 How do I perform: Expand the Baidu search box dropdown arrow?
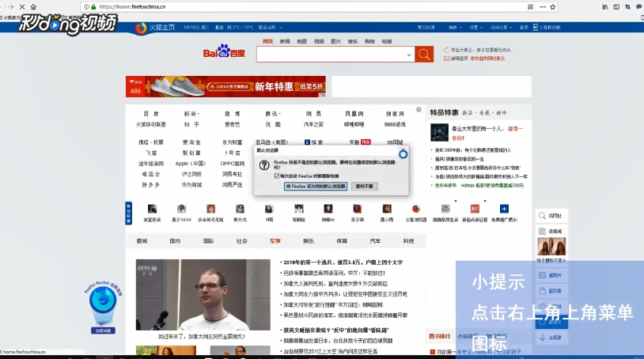point(409,55)
